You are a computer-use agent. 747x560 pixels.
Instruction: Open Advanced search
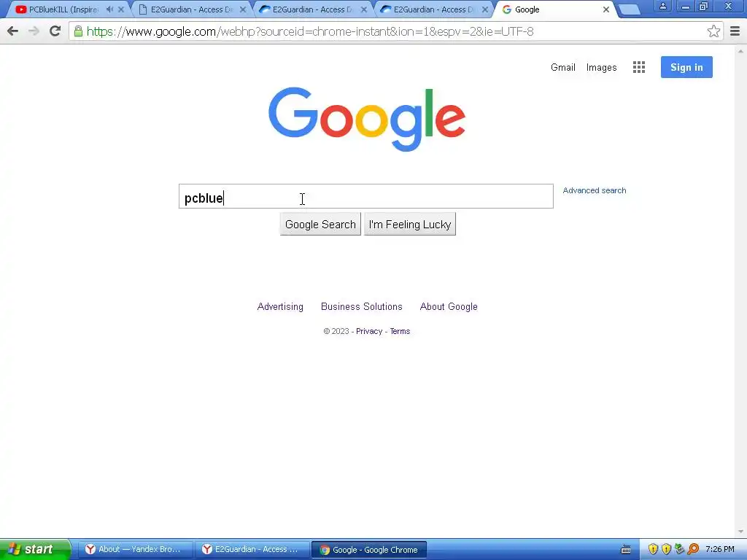coord(594,190)
